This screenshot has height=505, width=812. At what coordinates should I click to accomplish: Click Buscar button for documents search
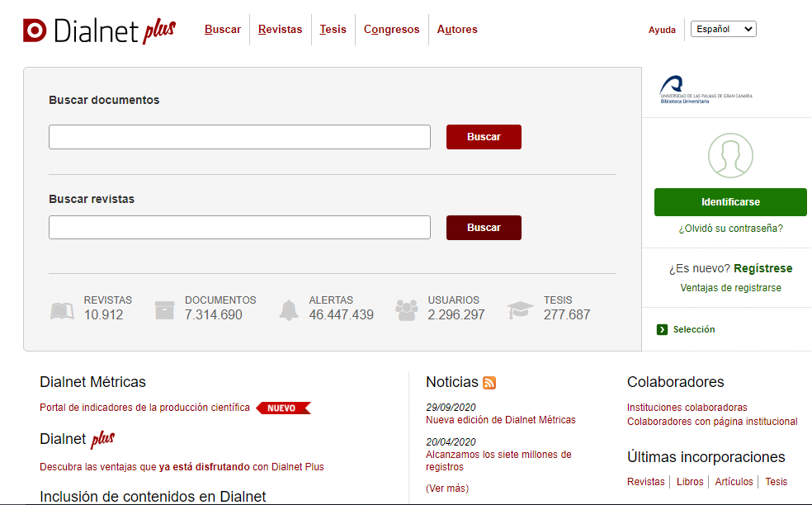click(484, 137)
